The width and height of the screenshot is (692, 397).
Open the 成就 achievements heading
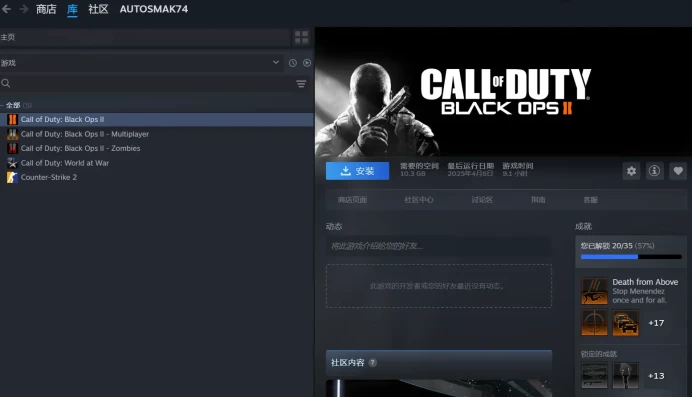pyautogui.click(x=583, y=226)
